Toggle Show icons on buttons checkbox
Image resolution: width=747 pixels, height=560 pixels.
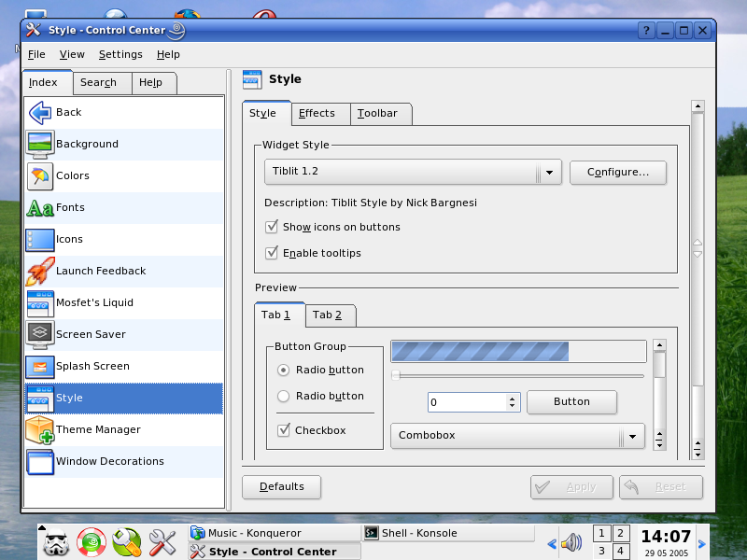pos(272,227)
